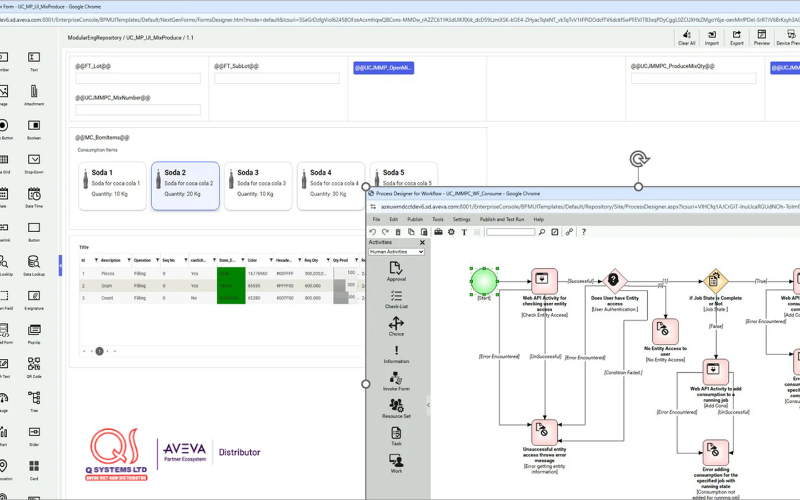Select the Soda 1 consumption card

112,186
